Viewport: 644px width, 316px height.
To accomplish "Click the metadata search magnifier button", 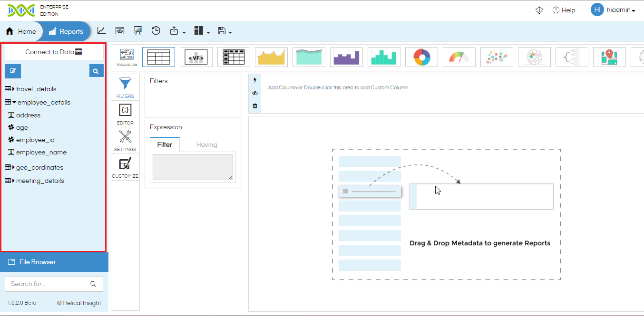I will [96, 71].
